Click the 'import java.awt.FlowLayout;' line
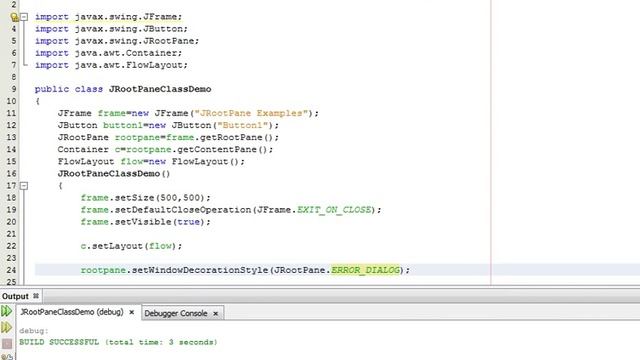Image resolution: width=640 pixels, height=360 pixels. (x=111, y=65)
